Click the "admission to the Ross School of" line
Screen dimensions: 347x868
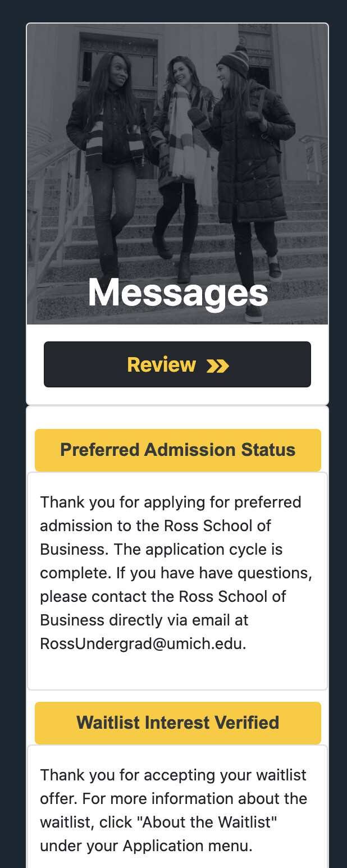tap(155, 526)
